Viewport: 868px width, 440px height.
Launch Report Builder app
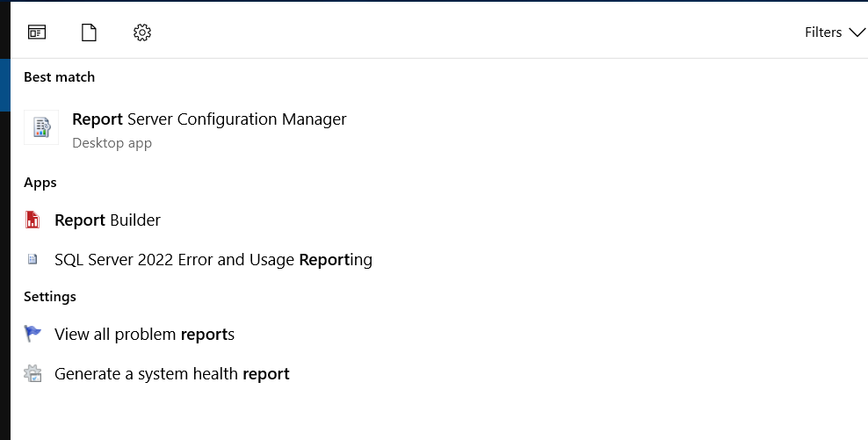point(107,220)
